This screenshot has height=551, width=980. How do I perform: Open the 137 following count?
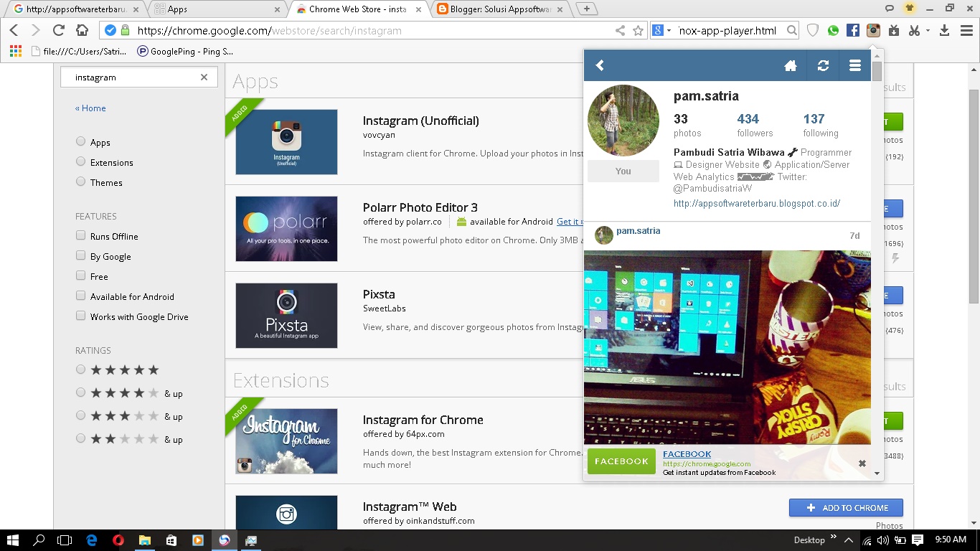[x=814, y=119]
